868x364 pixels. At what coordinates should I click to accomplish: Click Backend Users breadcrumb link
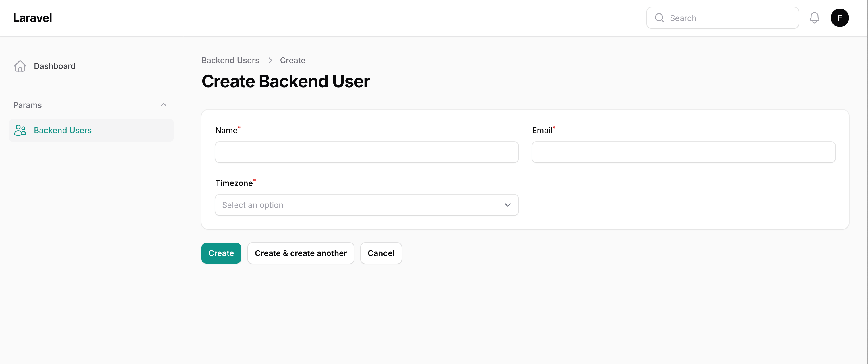click(x=230, y=60)
